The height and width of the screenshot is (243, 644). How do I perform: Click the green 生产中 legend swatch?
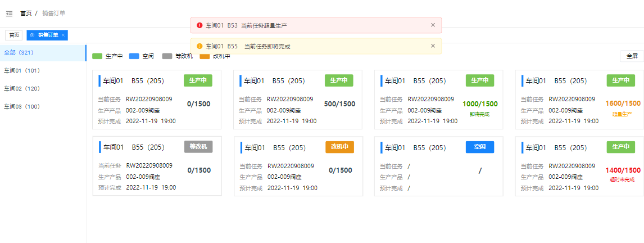[x=97, y=56]
